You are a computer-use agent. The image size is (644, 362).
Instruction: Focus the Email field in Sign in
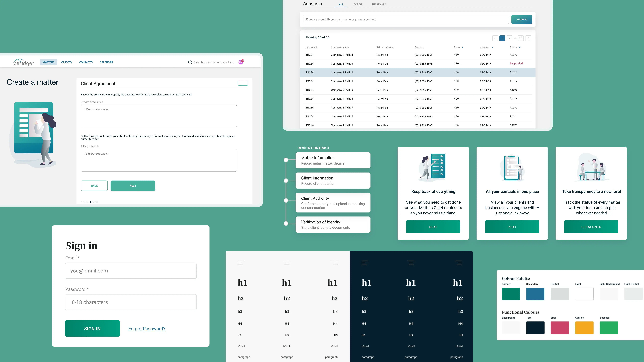[x=131, y=271]
